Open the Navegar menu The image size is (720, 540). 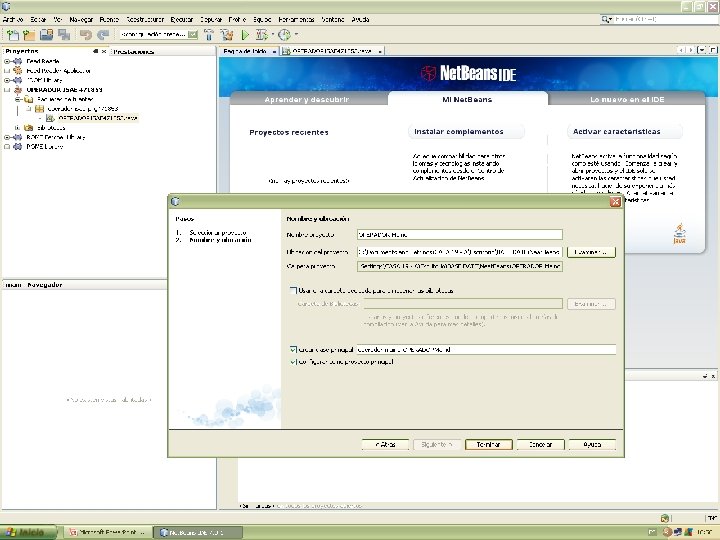81,19
